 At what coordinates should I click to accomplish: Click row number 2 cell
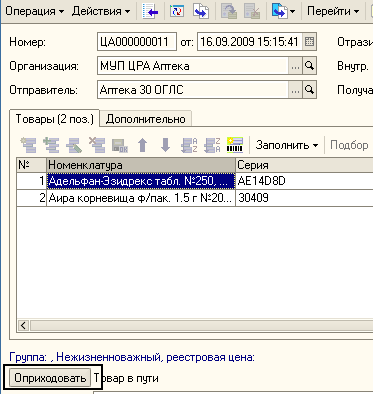tap(31, 198)
